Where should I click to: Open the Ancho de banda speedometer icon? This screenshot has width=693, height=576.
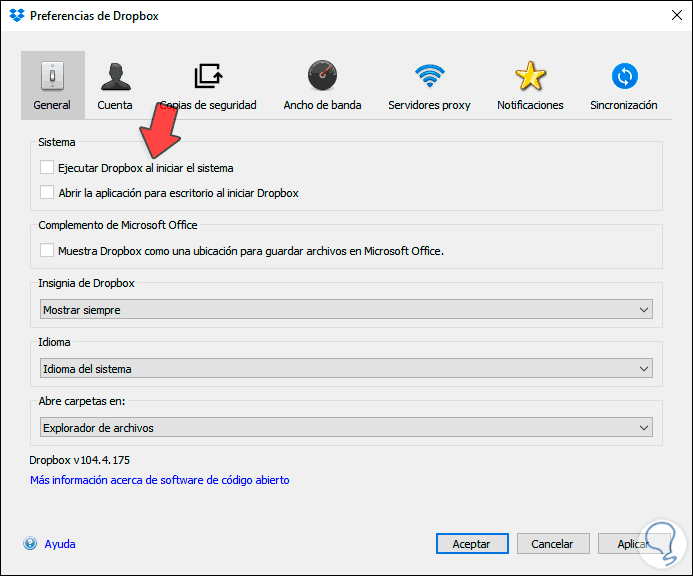pyautogui.click(x=322, y=75)
